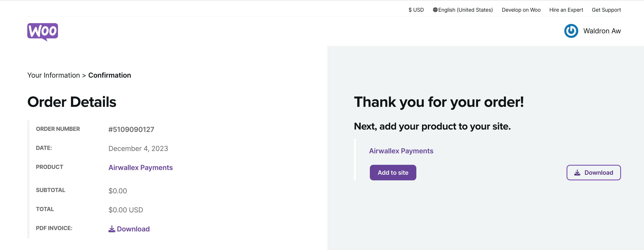Open Get Support page
Screen dimensions: 644x250
tap(606, 10)
